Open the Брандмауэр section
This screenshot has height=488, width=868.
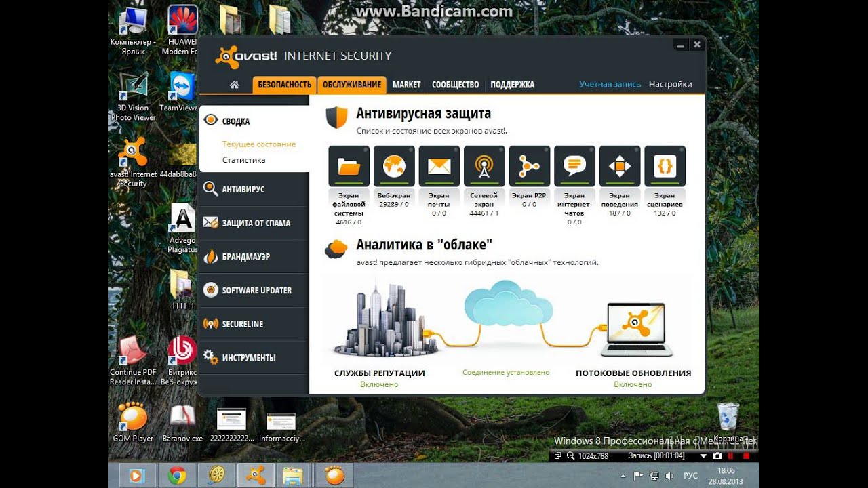tap(254, 257)
